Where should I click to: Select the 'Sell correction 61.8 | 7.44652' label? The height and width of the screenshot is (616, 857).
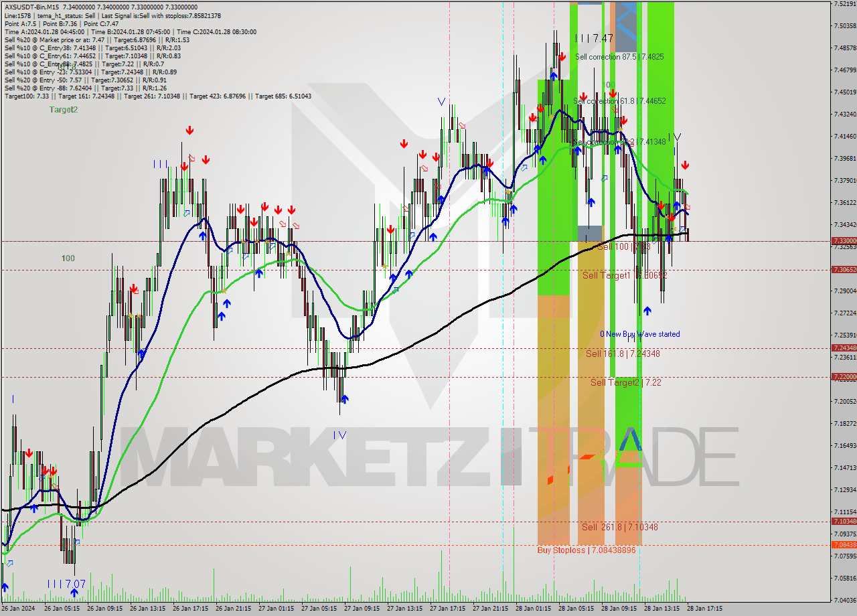tap(619, 101)
